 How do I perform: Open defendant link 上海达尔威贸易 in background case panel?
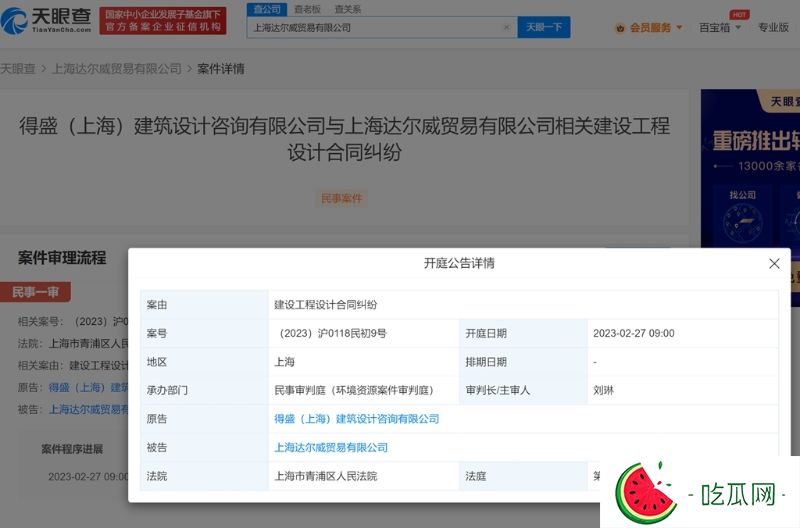pos(88,409)
